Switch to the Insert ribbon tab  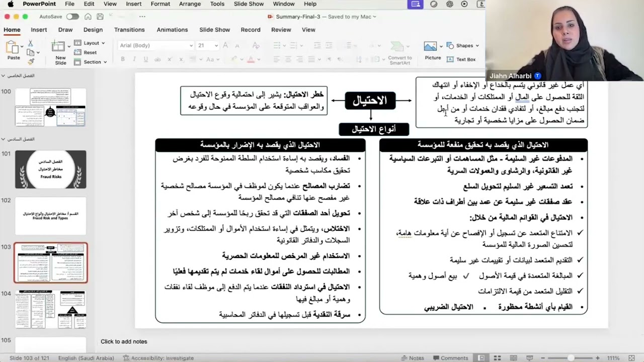(39, 30)
